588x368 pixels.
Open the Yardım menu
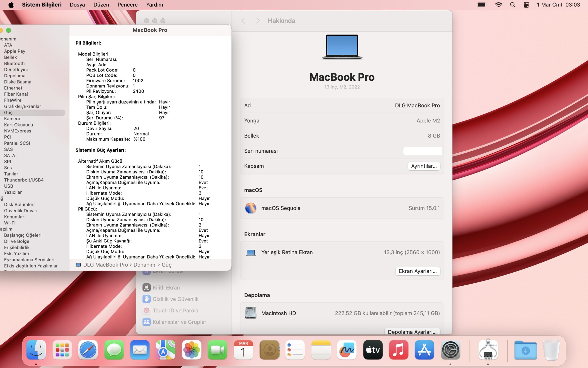tap(155, 5)
